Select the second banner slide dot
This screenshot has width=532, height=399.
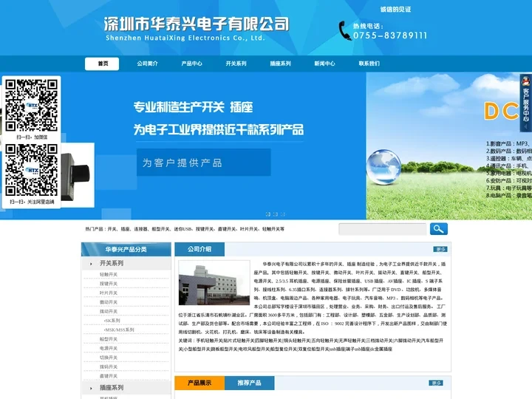(x=275, y=214)
